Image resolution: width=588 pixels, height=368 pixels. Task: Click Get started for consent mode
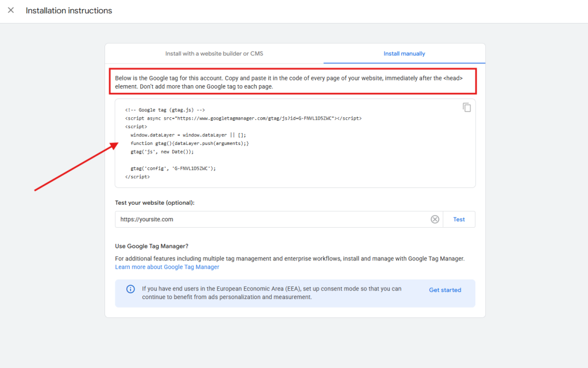pyautogui.click(x=445, y=290)
